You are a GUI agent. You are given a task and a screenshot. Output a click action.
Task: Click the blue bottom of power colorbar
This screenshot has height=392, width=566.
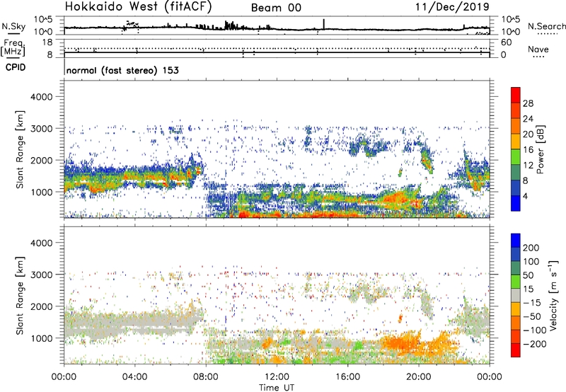click(x=516, y=203)
